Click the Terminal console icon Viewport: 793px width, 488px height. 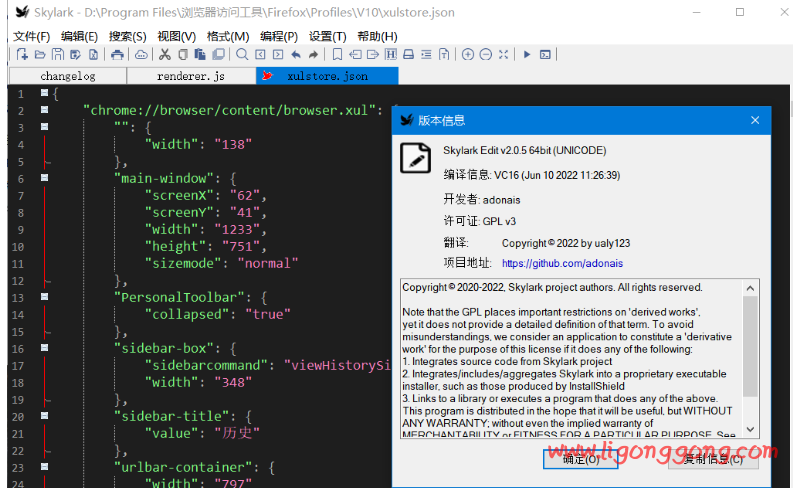pos(545,55)
